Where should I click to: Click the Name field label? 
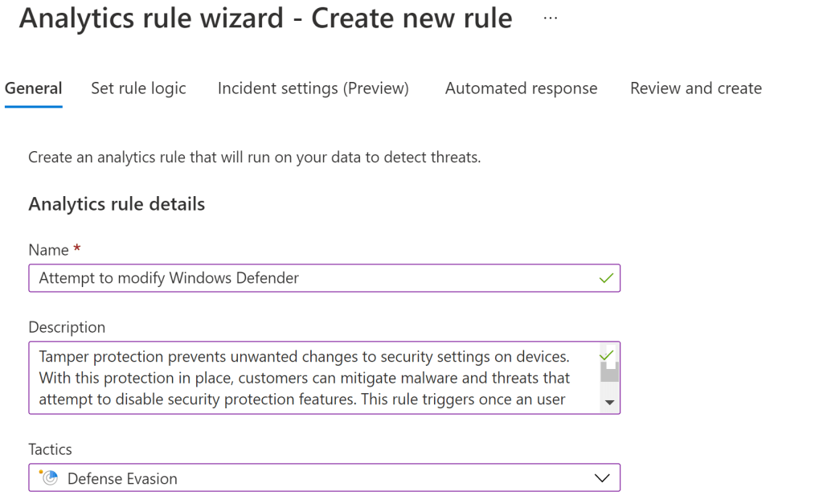48,250
